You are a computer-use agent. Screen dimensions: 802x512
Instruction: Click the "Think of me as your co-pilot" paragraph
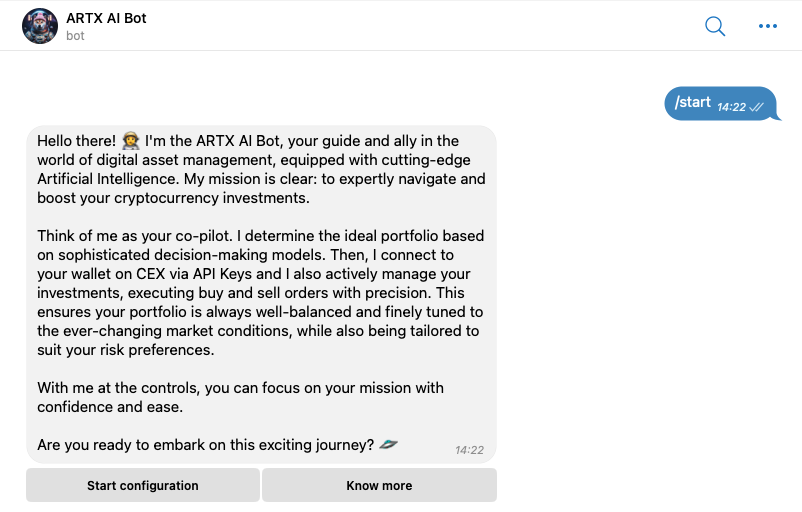(260, 293)
